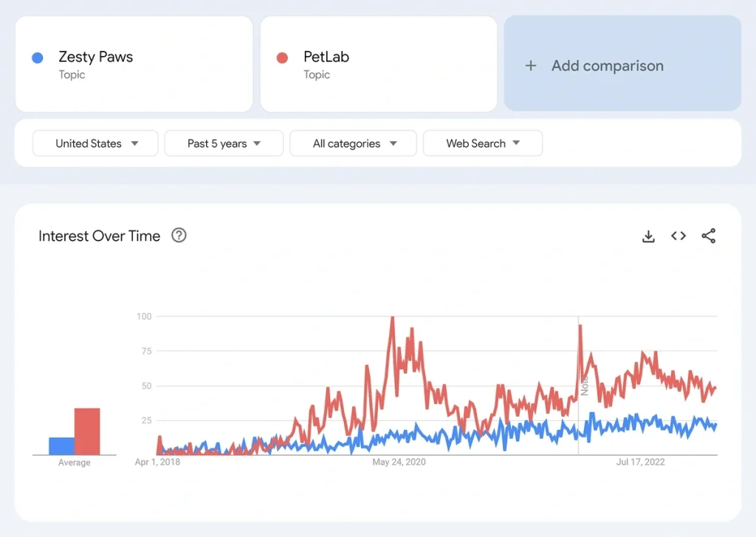Select the Zesty Paws topic card
Screen dimensions: 756x537
pyautogui.click(x=134, y=64)
